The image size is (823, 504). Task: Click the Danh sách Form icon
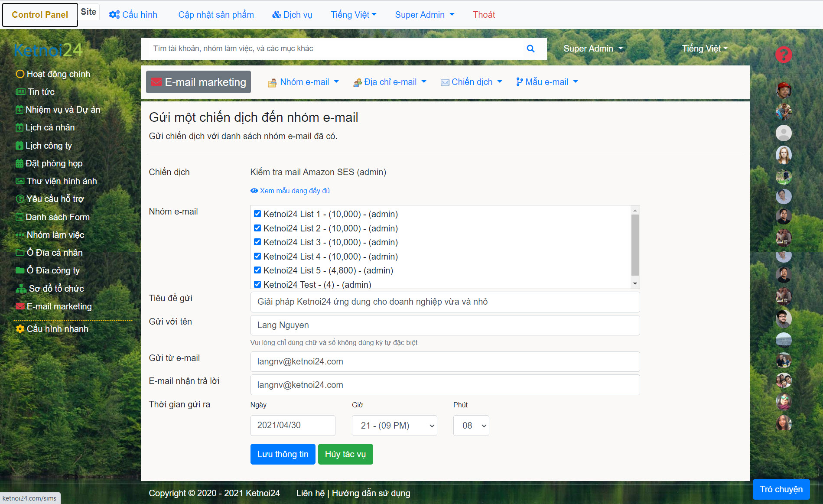20,217
